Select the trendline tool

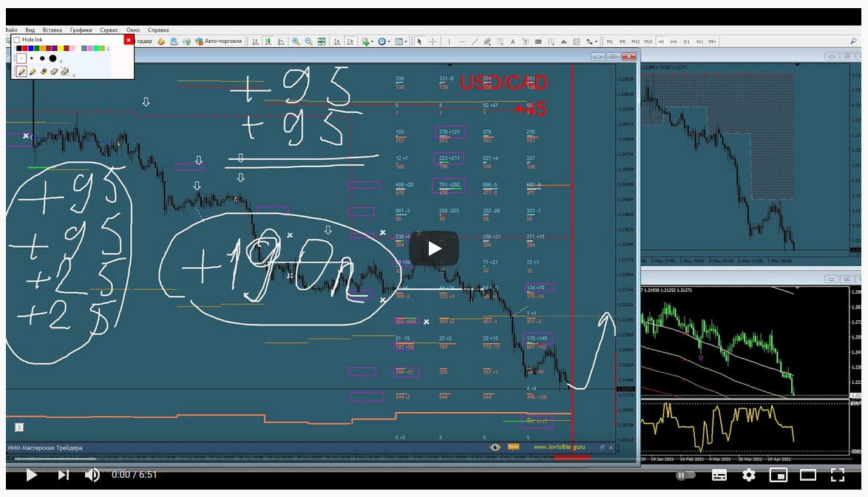475,41
